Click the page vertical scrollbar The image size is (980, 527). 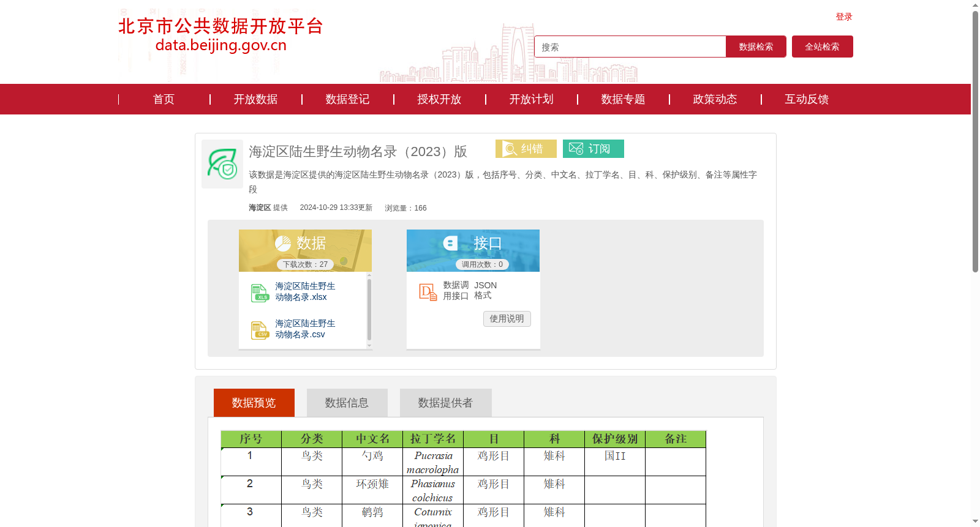(x=975, y=141)
